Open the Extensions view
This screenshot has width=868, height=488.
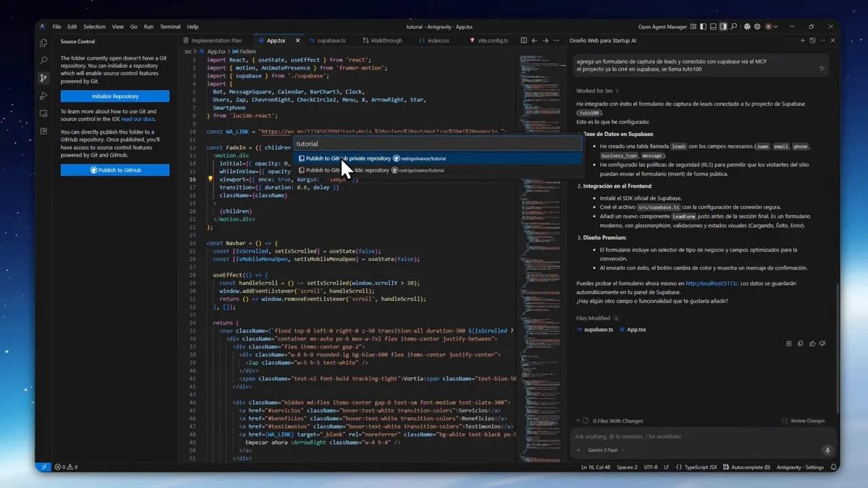click(43, 131)
